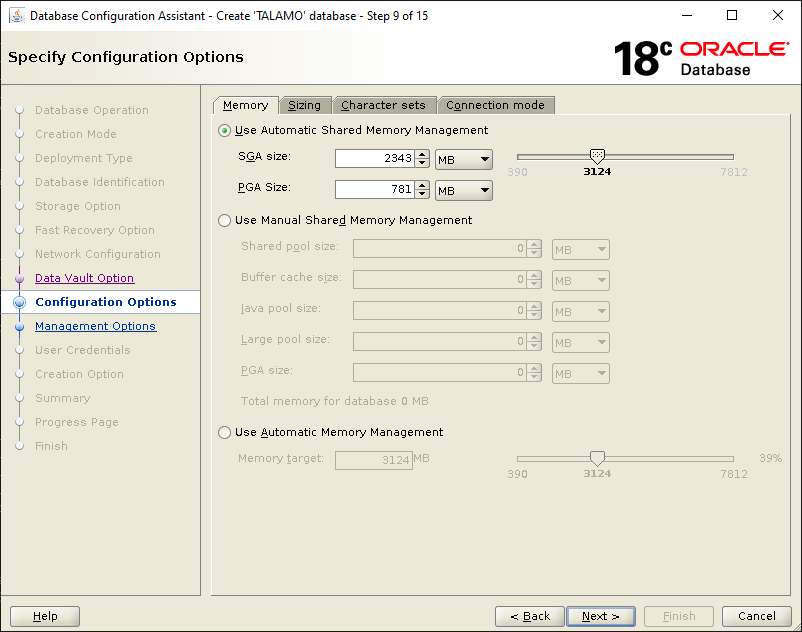Viewport: 802px width, 632px height.
Task: Maximize the Database Configuration Assistant window
Action: pos(732,15)
